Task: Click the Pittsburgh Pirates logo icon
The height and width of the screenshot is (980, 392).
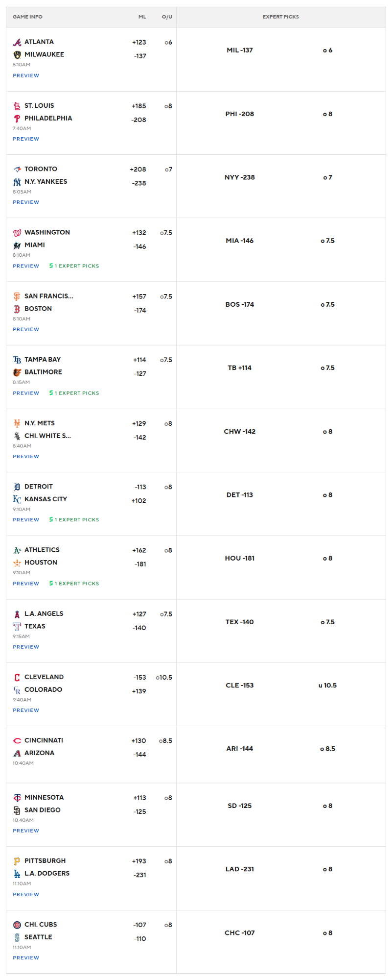Action: point(17,861)
